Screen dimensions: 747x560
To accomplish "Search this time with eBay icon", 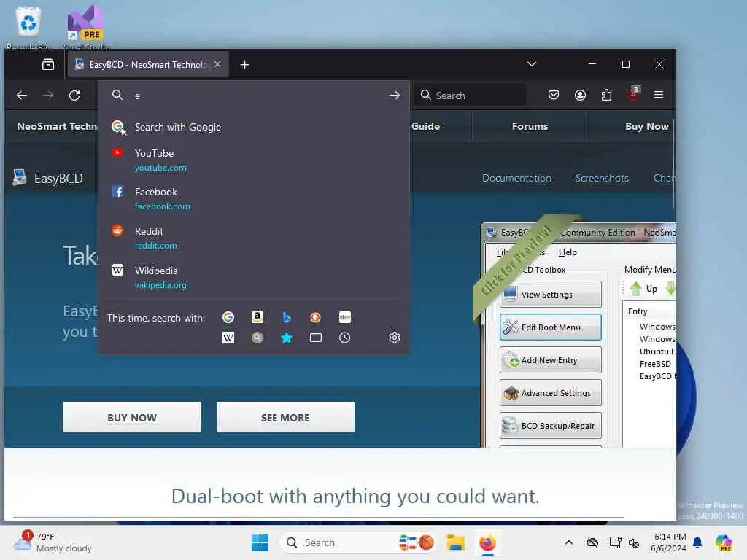I will click(x=344, y=317).
